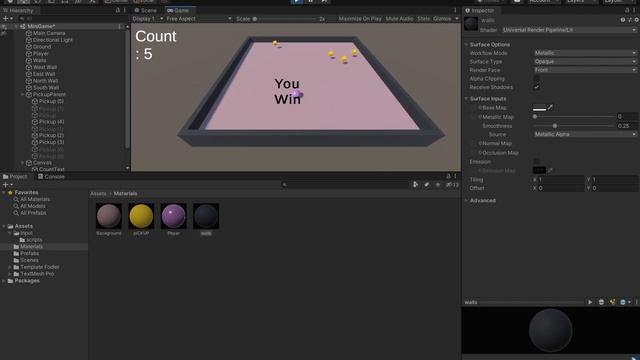
Task: Click the Base Map color eyedropper
Action: click(x=550, y=107)
